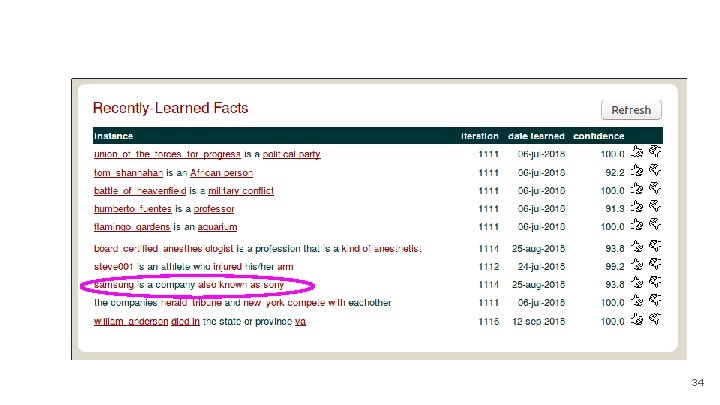720x405 pixels.
Task: Thumbs up the anesthesiologist profession fact
Action: [x=637, y=247]
